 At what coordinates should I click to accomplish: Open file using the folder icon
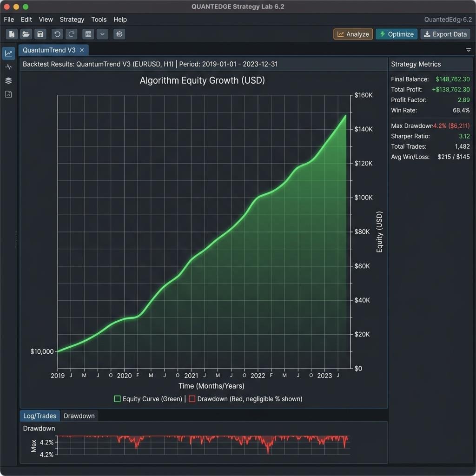[x=26, y=34]
